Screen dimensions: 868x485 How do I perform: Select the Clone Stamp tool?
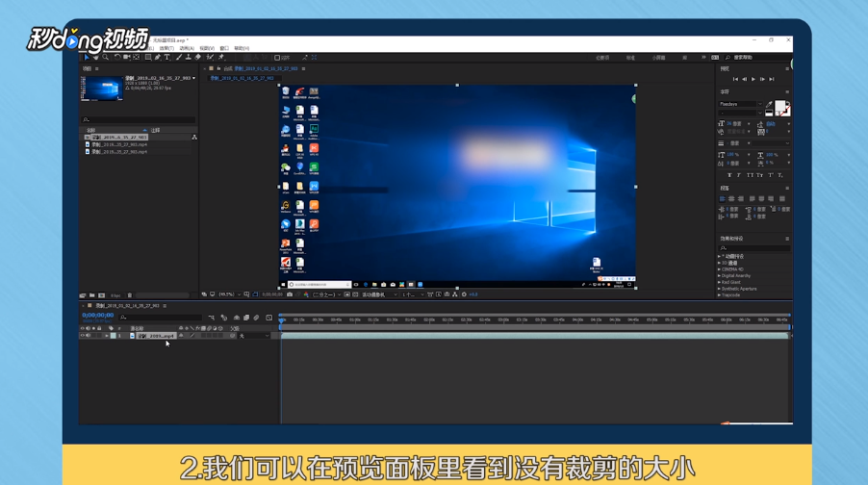point(189,57)
